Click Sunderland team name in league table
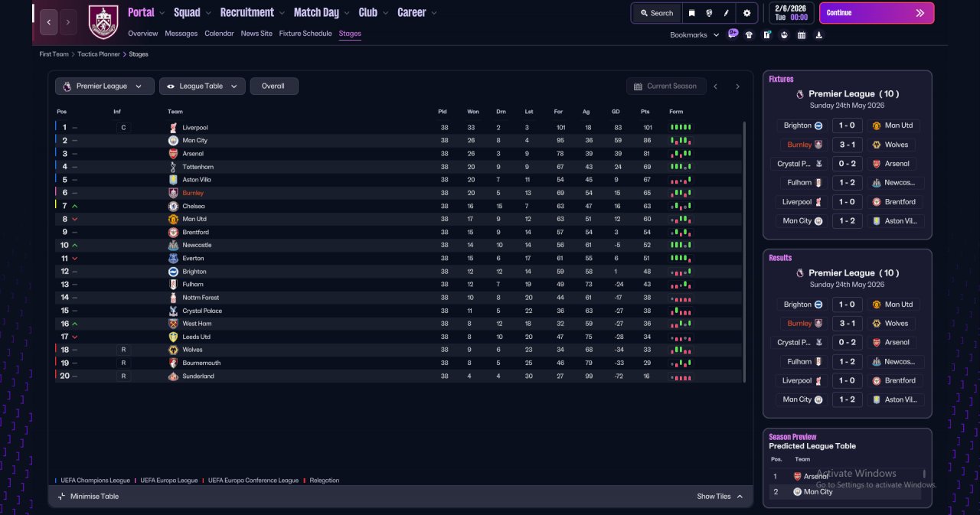Viewport: 980px width, 515px height. point(198,376)
